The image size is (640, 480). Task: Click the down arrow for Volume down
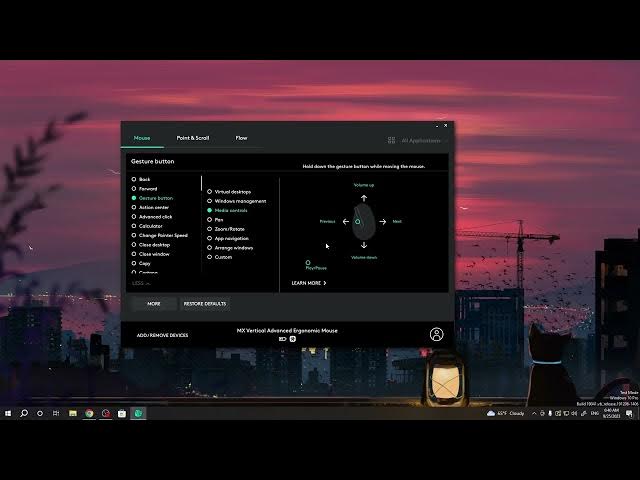(364, 245)
